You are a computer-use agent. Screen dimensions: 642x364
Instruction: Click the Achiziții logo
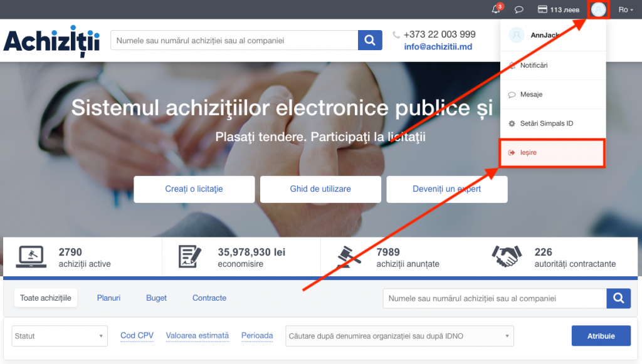pyautogui.click(x=51, y=41)
